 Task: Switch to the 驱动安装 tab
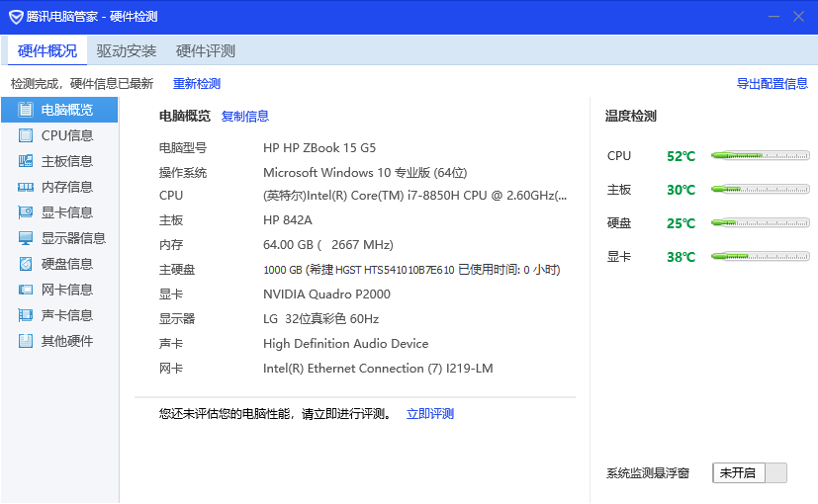tap(127, 50)
